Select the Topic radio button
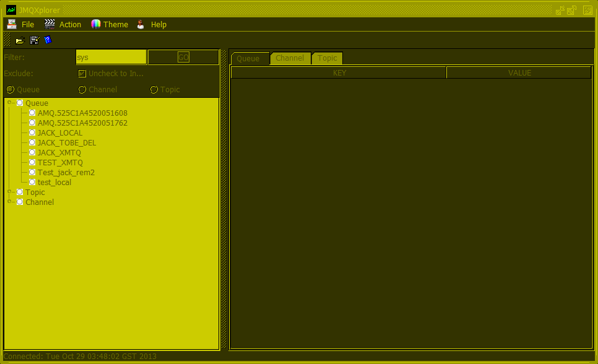The image size is (598, 364). coord(154,89)
